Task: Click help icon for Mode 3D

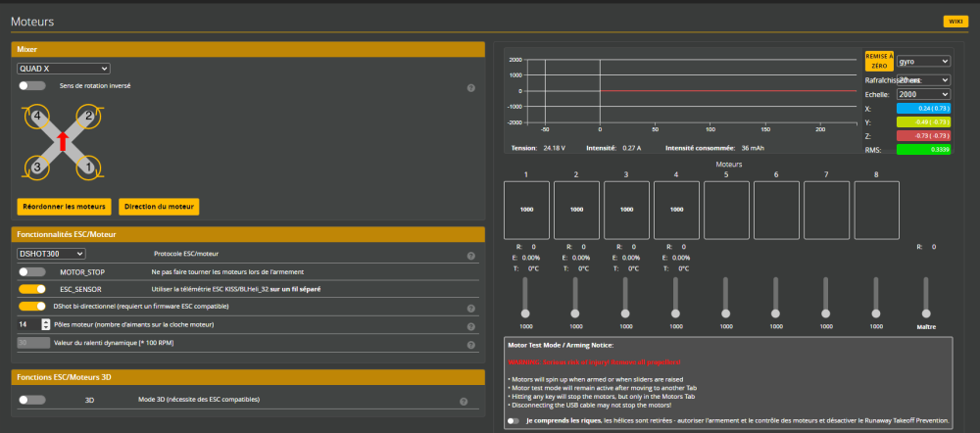Action: pos(464,401)
